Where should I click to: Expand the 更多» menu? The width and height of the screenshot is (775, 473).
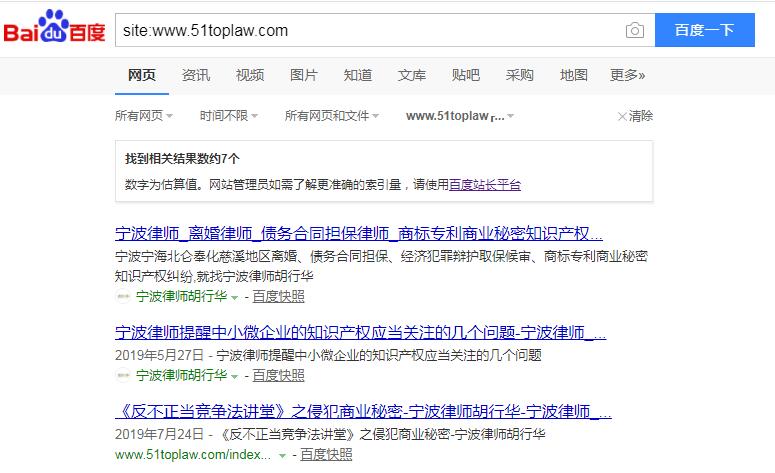coord(627,75)
